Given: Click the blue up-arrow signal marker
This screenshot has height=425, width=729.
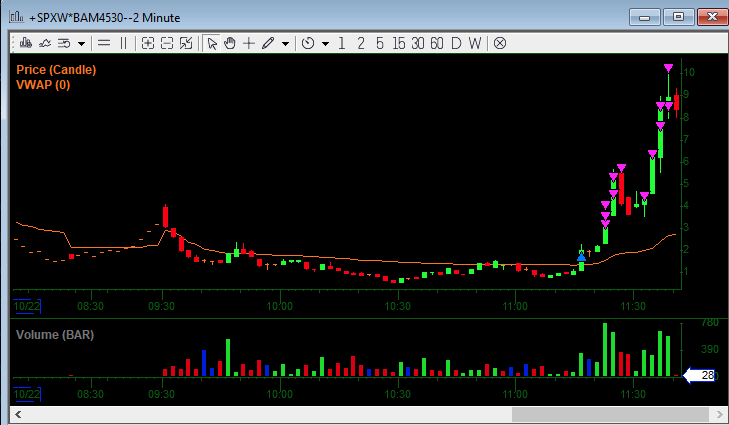Looking at the screenshot, I should (581, 256).
